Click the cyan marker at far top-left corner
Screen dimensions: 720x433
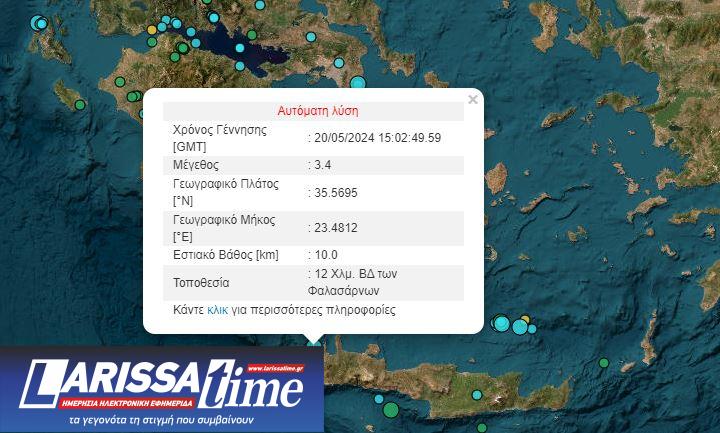point(41,23)
